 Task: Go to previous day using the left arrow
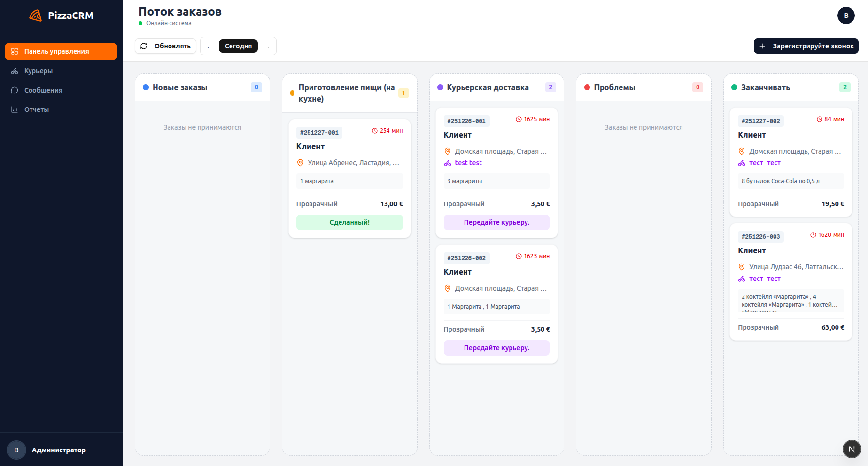pos(210,46)
